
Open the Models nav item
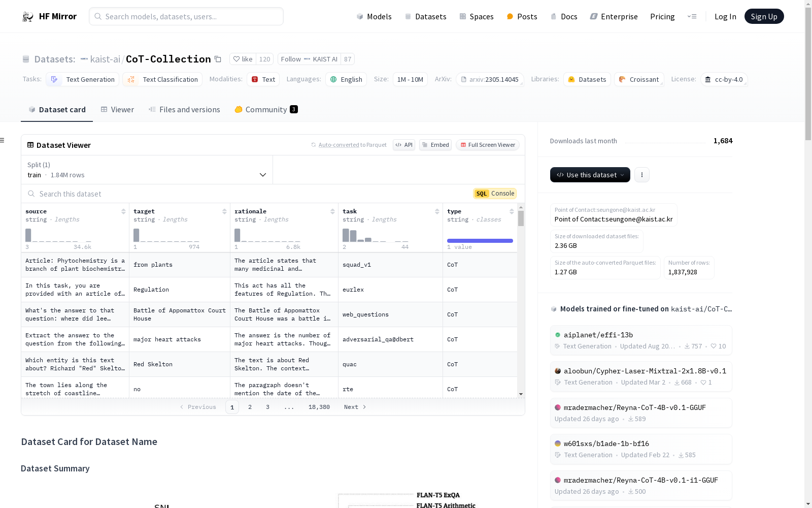coord(374,17)
